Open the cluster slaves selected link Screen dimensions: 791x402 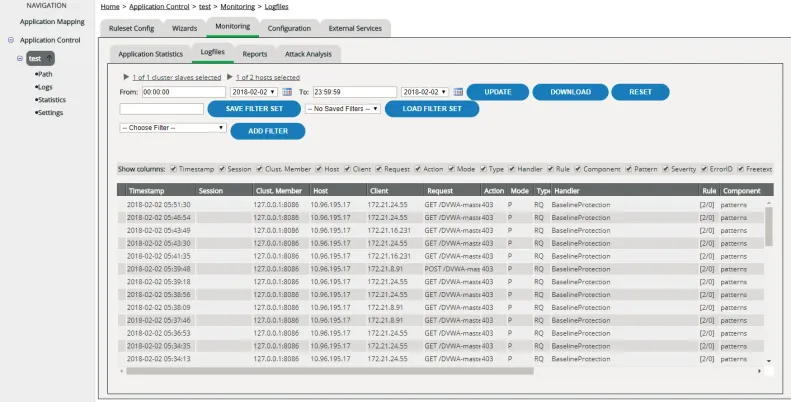(x=177, y=77)
